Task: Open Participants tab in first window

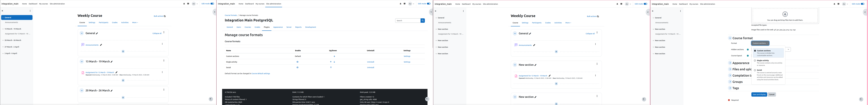Action: point(103,23)
